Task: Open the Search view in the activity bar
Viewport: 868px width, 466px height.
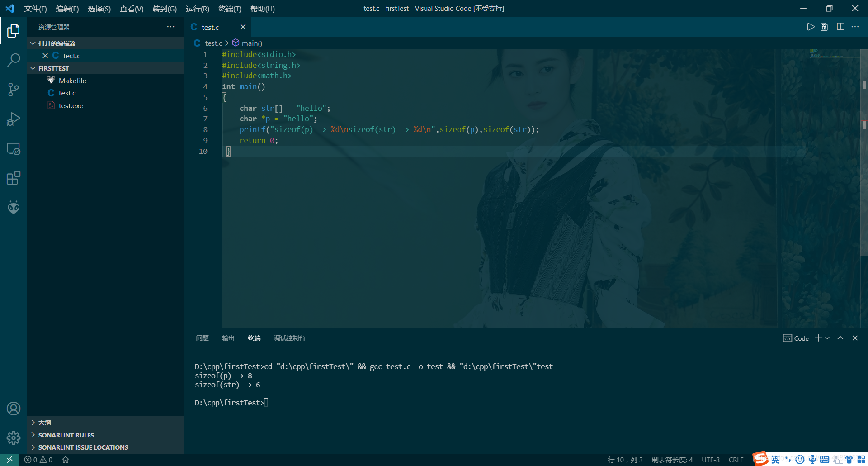Action: tap(14, 60)
